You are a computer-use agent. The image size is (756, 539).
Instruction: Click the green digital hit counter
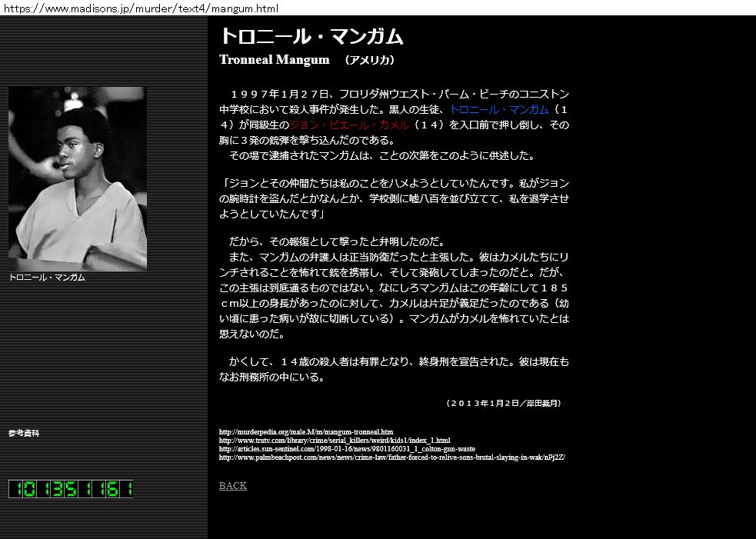coord(71,489)
